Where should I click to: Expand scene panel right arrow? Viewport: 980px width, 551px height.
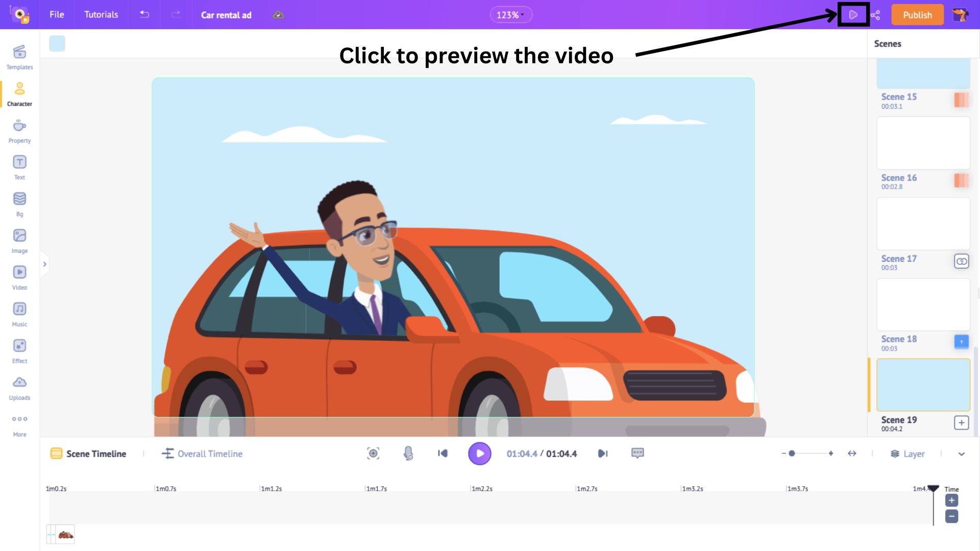tap(44, 264)
